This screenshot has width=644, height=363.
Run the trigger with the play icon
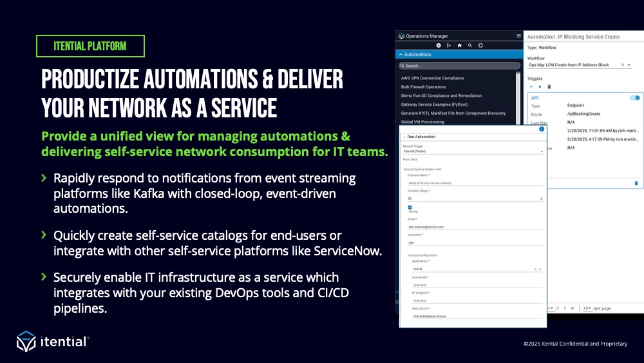[x=540, y=87]
